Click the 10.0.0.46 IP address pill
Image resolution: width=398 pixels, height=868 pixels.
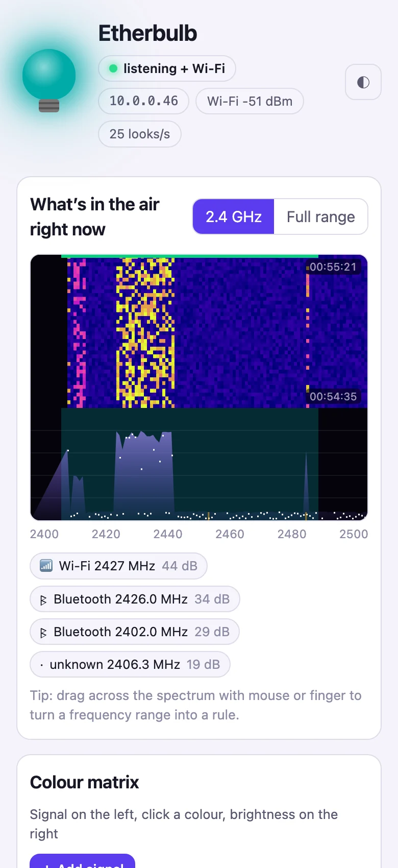[x=143, y=101]
